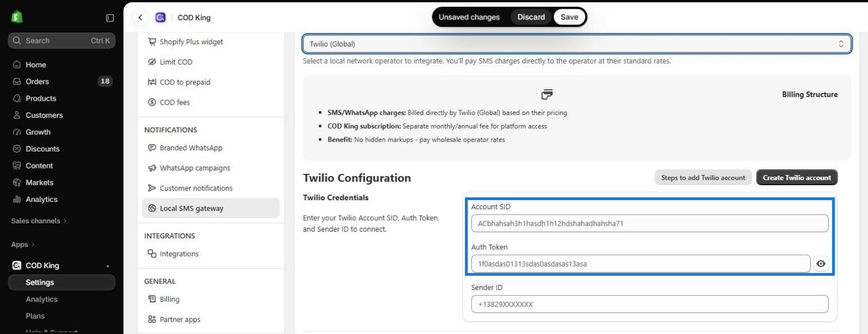
Task: Click the Branded WhatsApp chat icon
Action: (152, 148)
